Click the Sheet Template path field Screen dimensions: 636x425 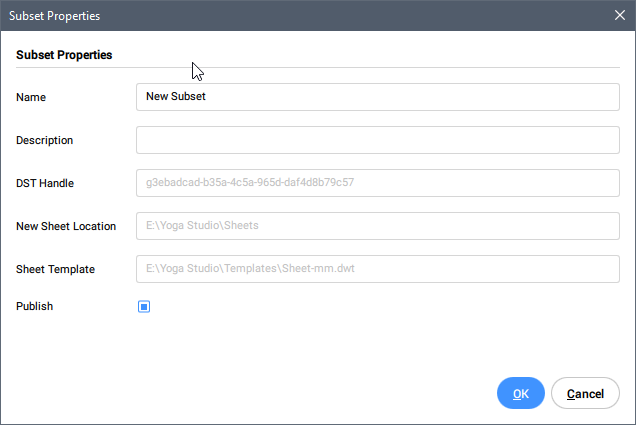pos(377,269)
